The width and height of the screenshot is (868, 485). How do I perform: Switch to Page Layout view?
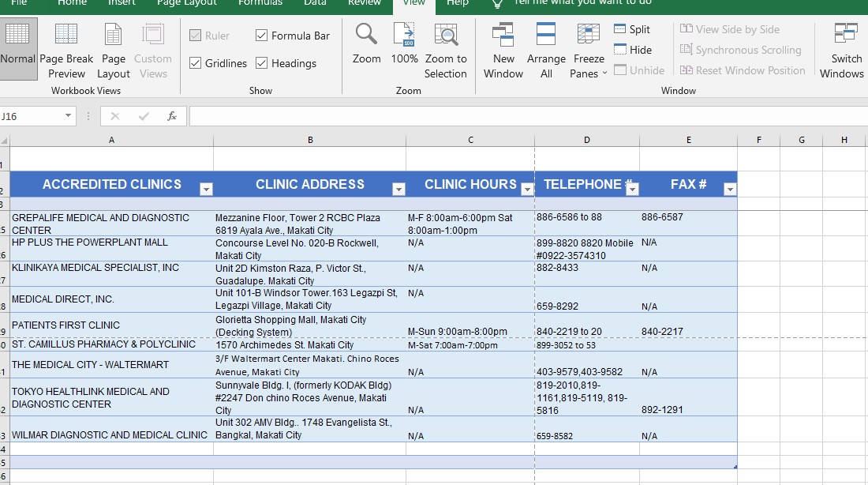(114, 51)
